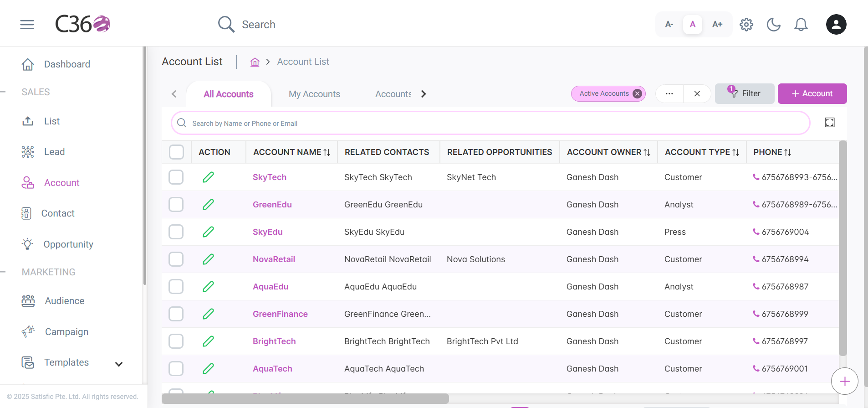
Task: Edit the SkyEdu account with pencil icon
Action: click(x=208, y=232)
